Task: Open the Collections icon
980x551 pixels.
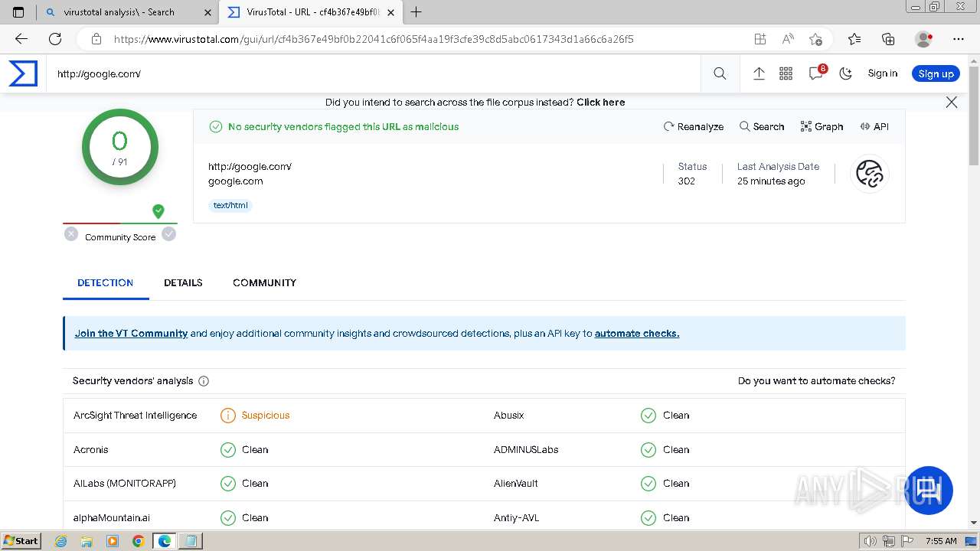Action: pos(888,39)
